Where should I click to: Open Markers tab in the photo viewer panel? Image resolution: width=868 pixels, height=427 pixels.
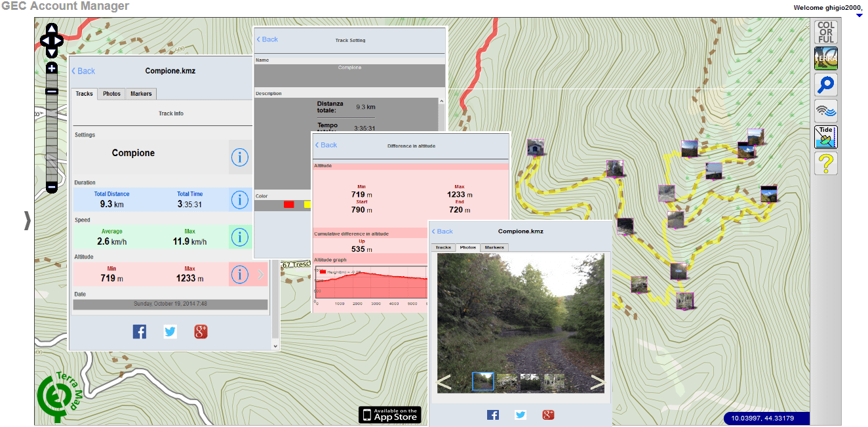click(495, 248)
